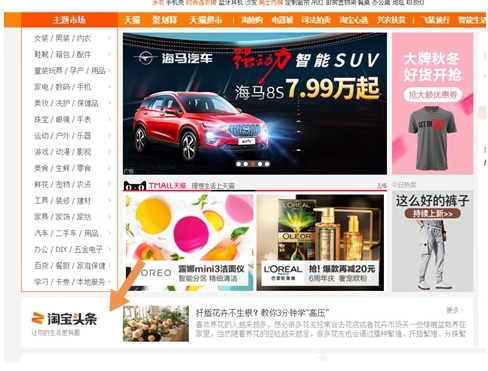Open the 露娜mini3洁面仪 promotion image
The height and width of the screenshot is (371, 488).
[x=189, y=243]
